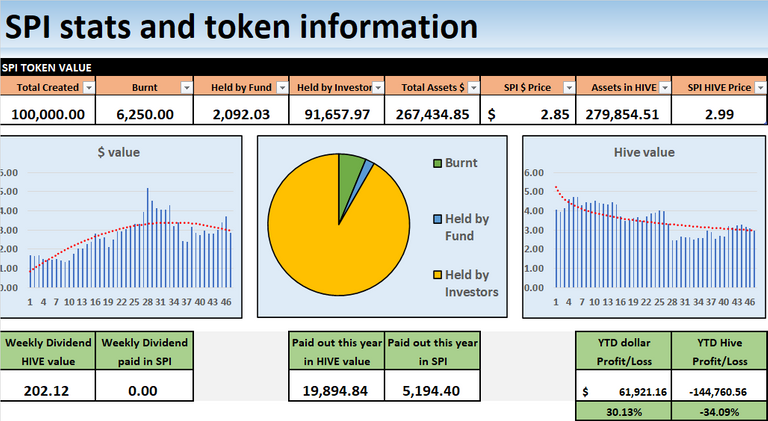768x421 pixels.
Task: Click the $ value chart title
Action: point(119,152)
